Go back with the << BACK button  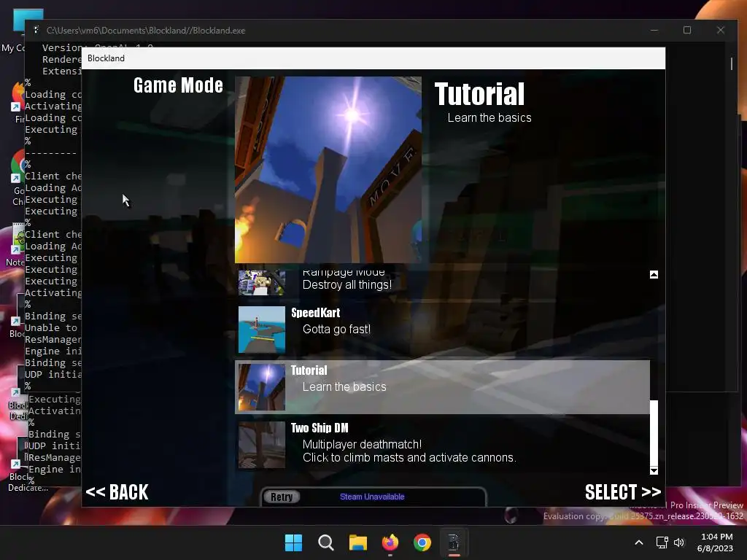point(117,492)
